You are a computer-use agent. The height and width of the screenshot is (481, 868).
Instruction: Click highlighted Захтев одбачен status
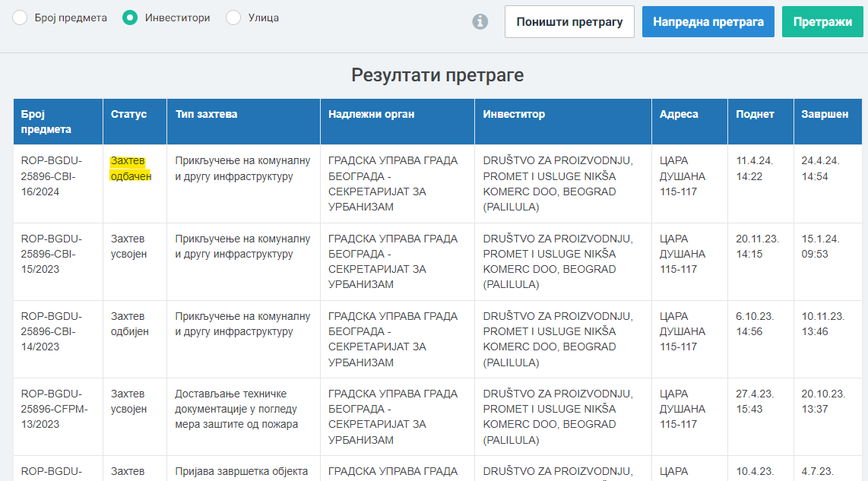[131, 169]
